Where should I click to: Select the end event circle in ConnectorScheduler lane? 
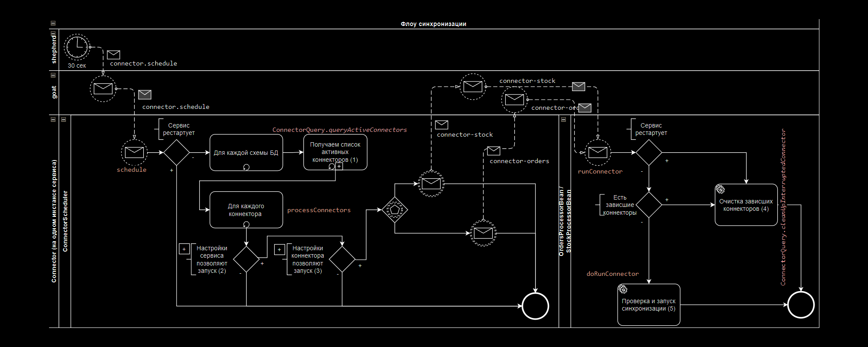click(x=535, y=306)
